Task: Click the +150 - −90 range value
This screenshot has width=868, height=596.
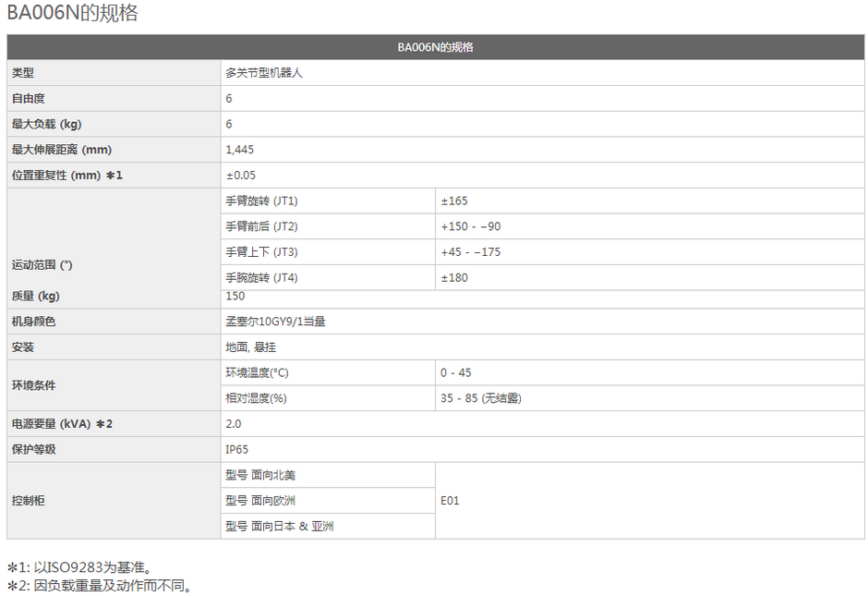Action: click(x=471, y=226)
